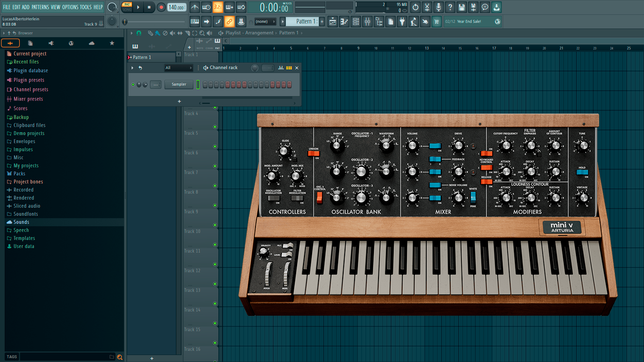The image size is (644, 362).
Task: Click the export download-arrow icon
Action: point(496,7)
